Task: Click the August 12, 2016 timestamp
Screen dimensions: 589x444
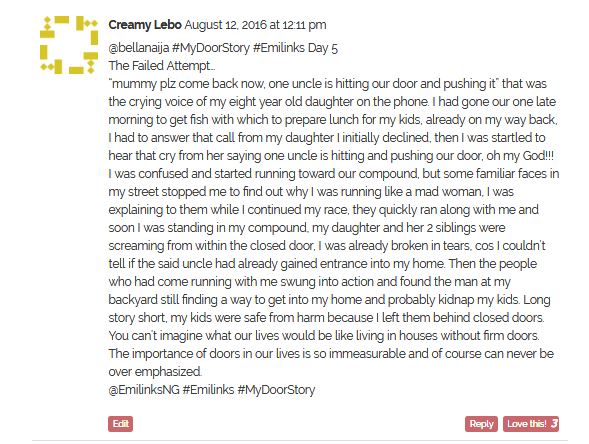Action: [x=255, y=25]
